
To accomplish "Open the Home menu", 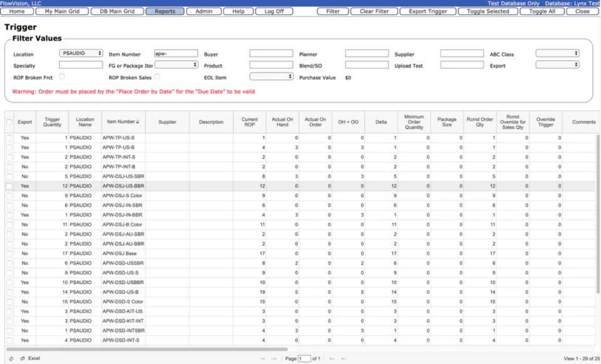I will (x=17, y=11).
